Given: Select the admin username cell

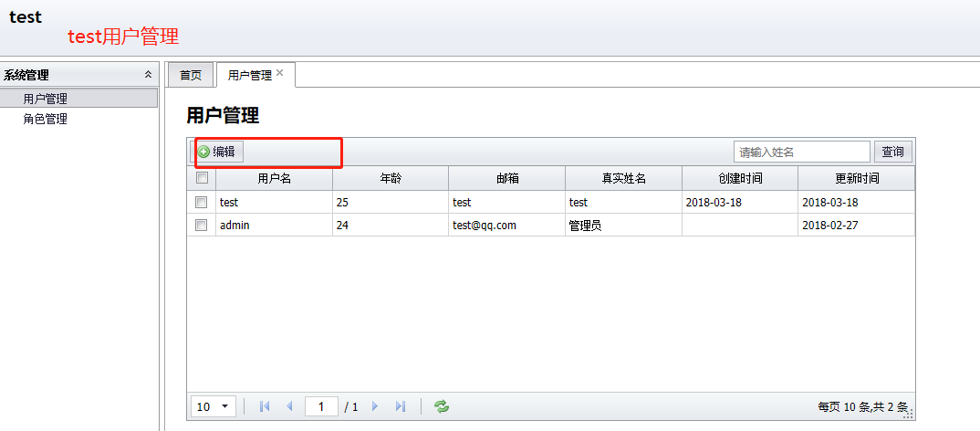Looking at the screenshot, I should 275,226.
